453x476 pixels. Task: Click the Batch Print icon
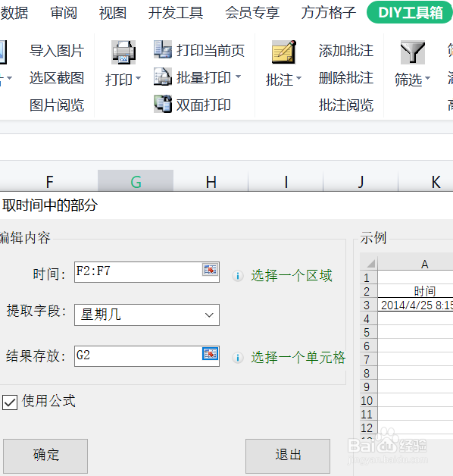point(163,77)
